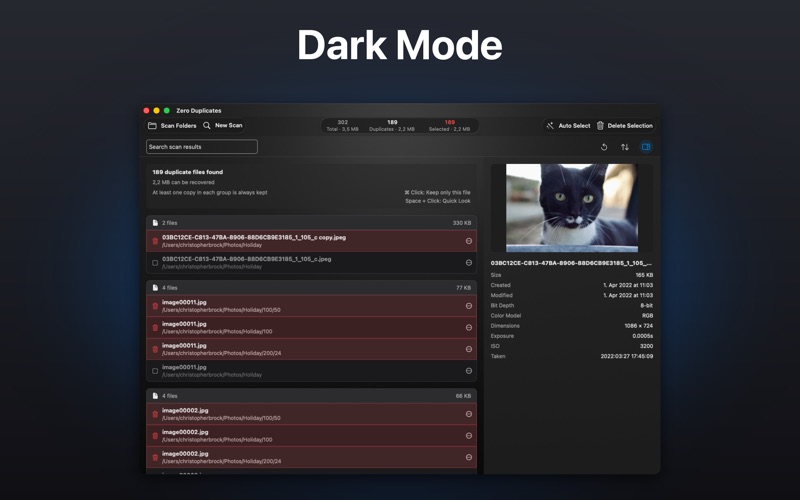Toggle trash mark on image00011.jpg in Holiday/100/50
The width and height of the screenshot is (800, 500).
tap(155, 306)
